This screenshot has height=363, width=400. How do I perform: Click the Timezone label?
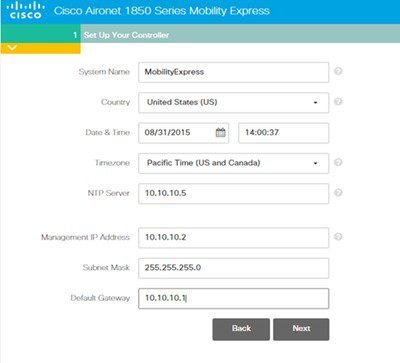[112, 163]
